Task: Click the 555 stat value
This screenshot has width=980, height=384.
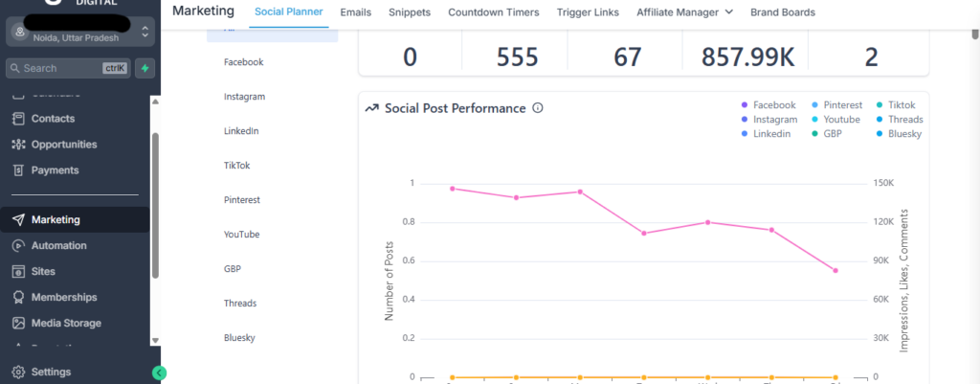Action: 517,57
